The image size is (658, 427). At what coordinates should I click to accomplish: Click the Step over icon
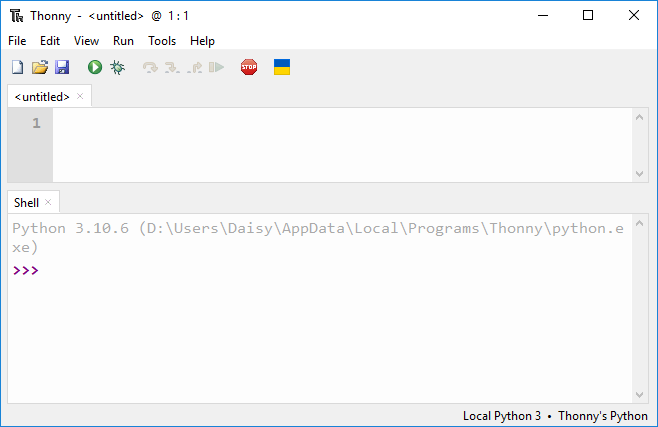coord(150,67)
